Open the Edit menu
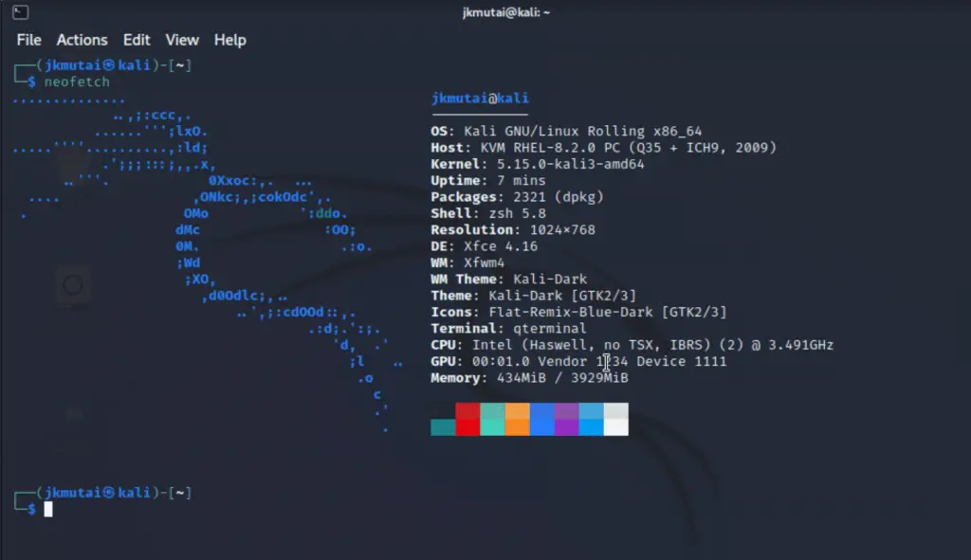The height and width of the screenshot is (560, 971). [137, 40]
